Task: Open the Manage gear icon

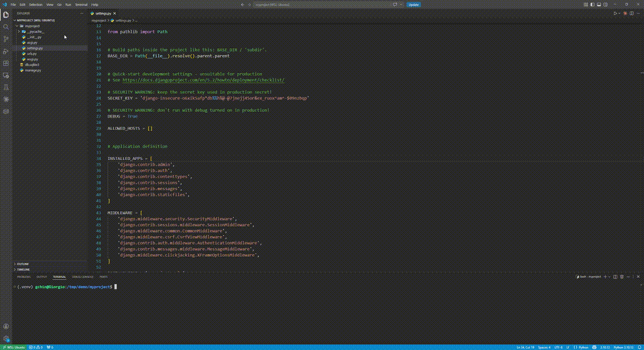Action: 6,339
